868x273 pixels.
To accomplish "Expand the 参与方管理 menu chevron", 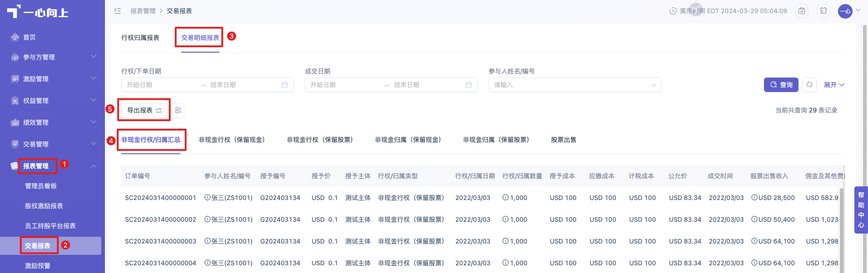I will tap(94, 57).
